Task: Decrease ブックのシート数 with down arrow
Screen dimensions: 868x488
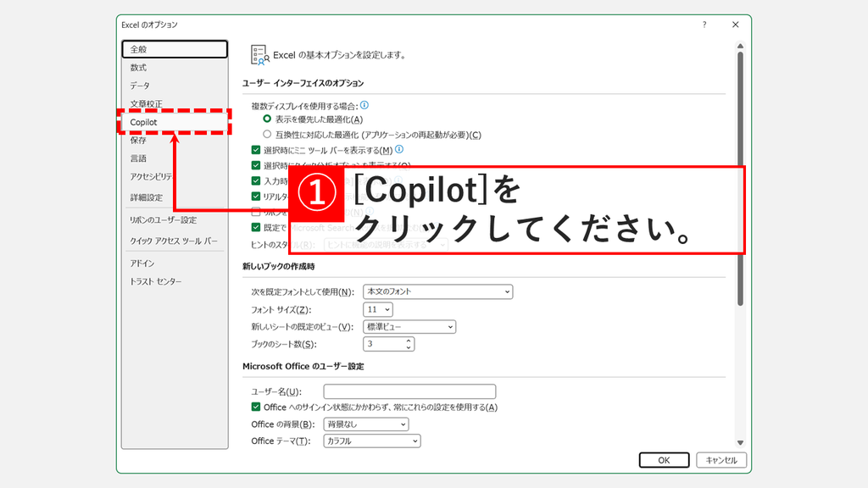Action: (409, 347)
